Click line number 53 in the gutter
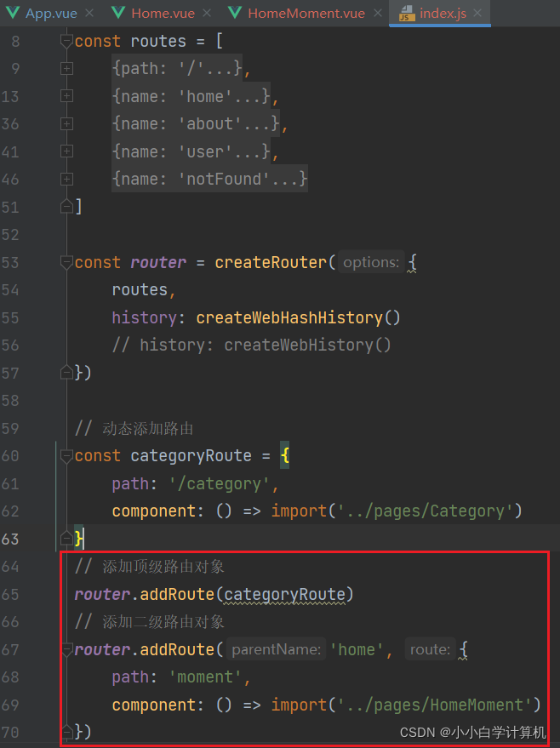560x748 pixels. tap(10, 262)
